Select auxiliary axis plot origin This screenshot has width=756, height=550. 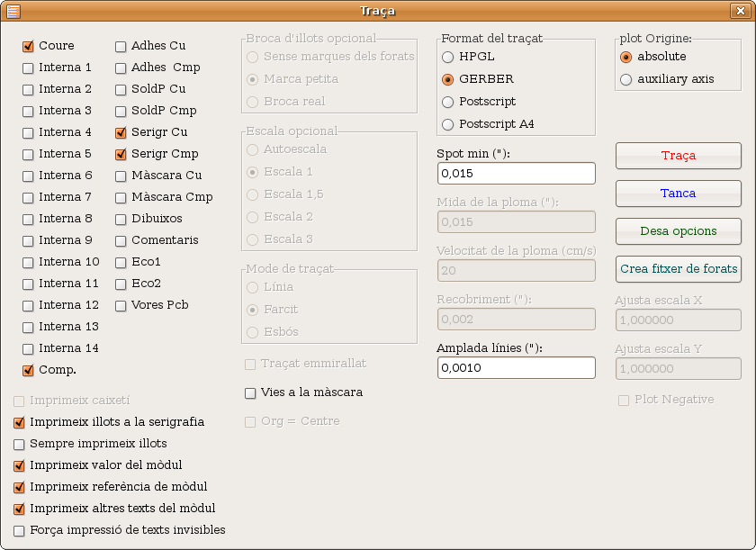pyautogui.click(x=625, y=79)
